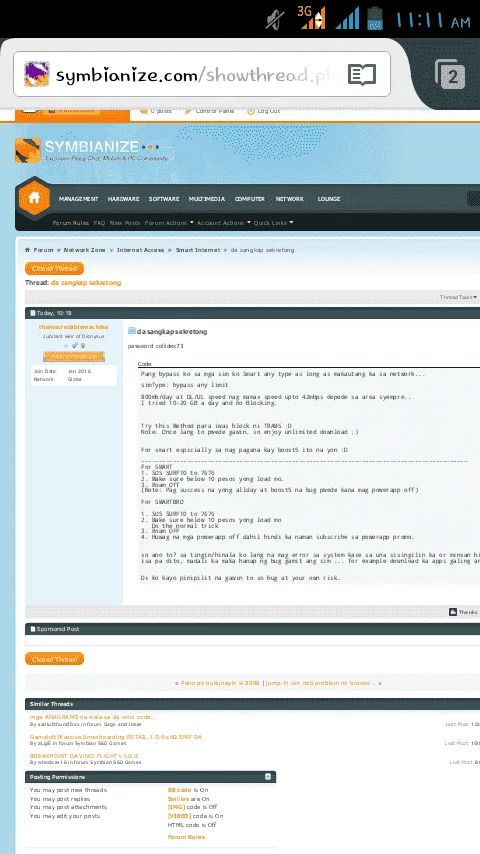Click the Internet Access breadcrumb link
This screenshot has width=480, height=854.
(140, 250)
